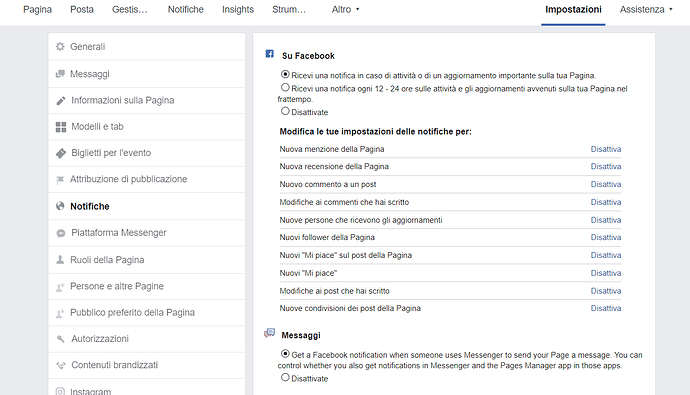The image size is (690, 395).
Task: Open Pubblico preferito della Pagina settings
Action: pyautogui.click(x=147, y=313)
